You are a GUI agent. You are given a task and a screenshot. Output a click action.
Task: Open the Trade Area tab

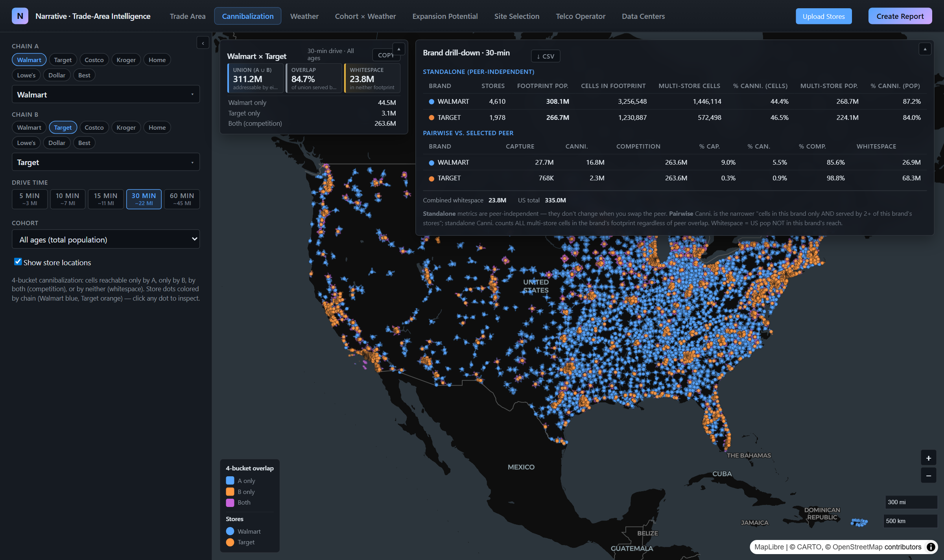point(188,16)
